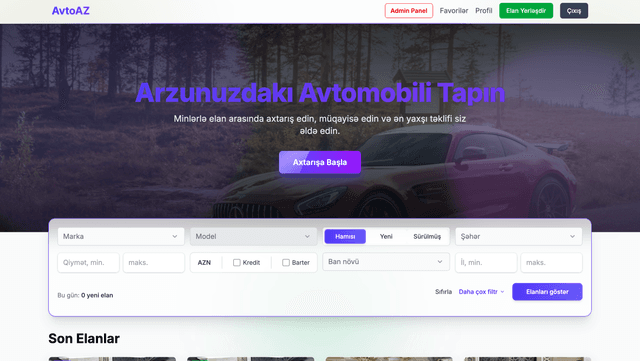This screenshot has width=640, height=361.
Task: Click Axtarışa Başla hero button
Action: point(320,162)
